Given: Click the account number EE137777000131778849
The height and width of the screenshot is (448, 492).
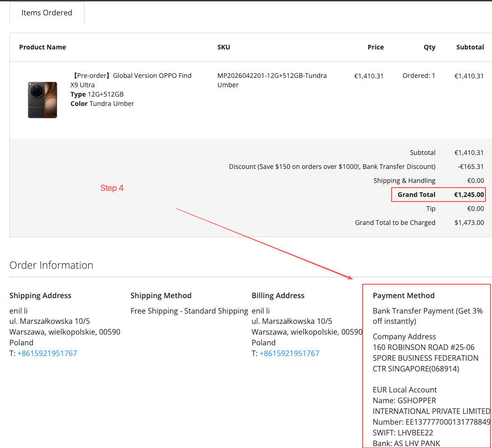Looking at the screenshot, I should (x=447, y=422).
